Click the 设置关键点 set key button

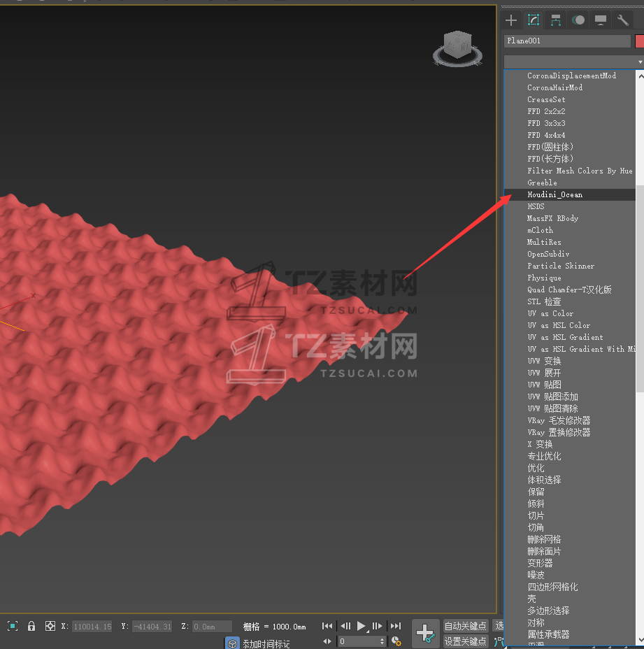[x=465, y=641]
